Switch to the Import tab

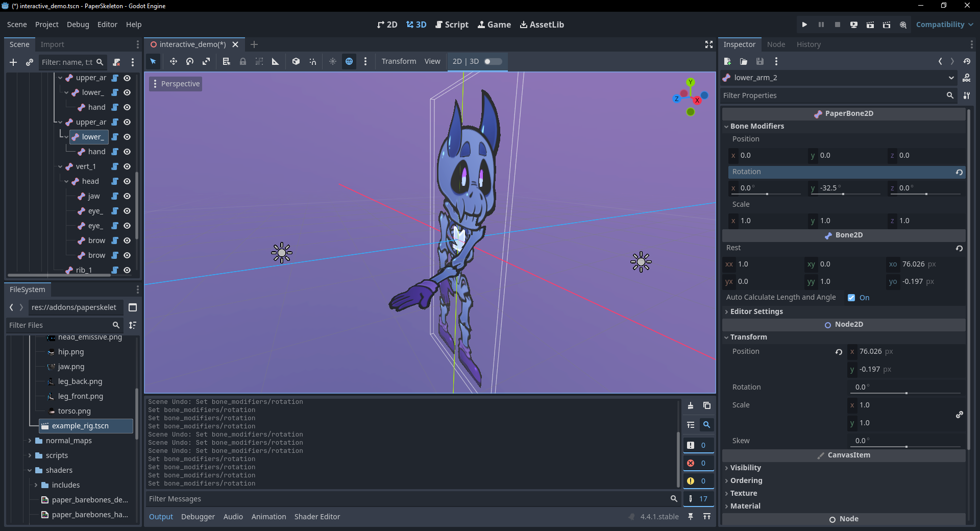click(x=52, y=44)
